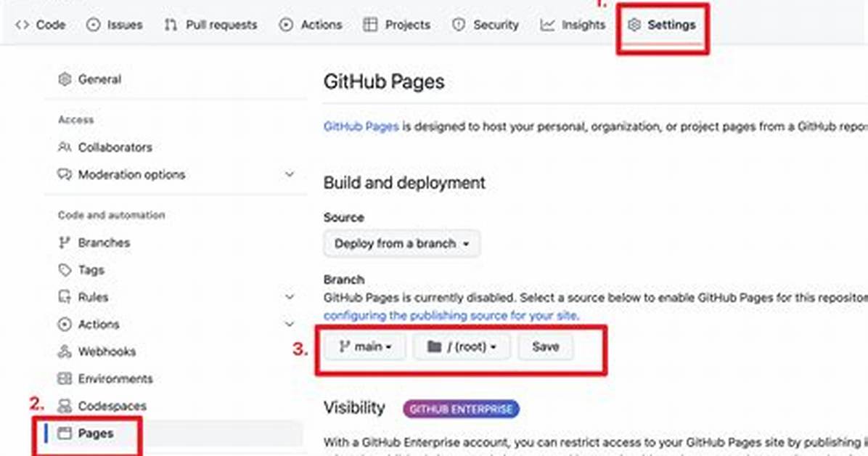Viewport: 868px width, 456px height.
Task: Open the main branch selector dropdown
Action: [365, 347]
